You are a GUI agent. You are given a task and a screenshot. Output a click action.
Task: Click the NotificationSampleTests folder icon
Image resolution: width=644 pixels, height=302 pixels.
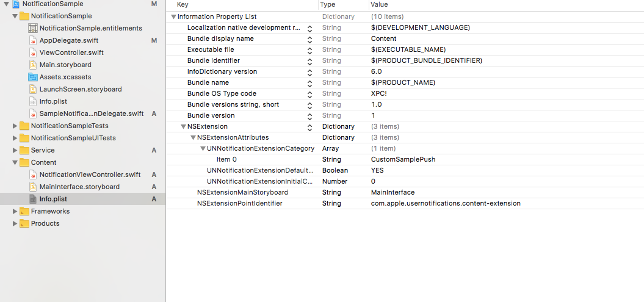24,126
